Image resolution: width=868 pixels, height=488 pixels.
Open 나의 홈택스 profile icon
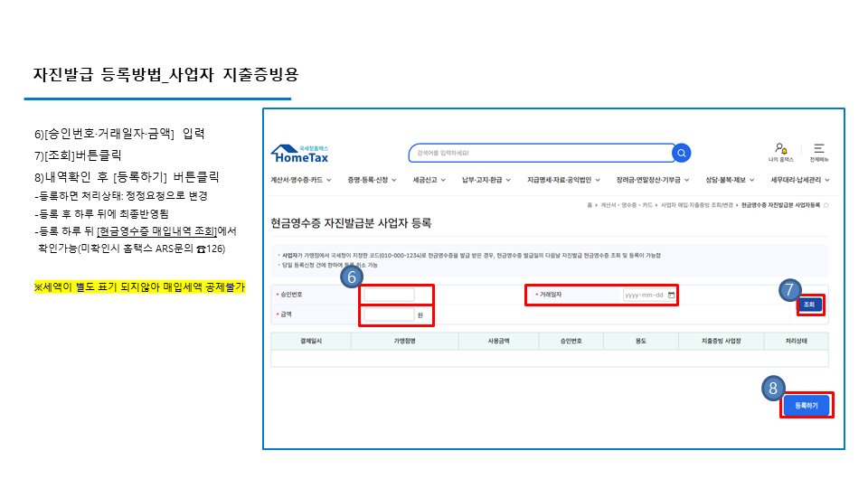[x=779, y=148]
